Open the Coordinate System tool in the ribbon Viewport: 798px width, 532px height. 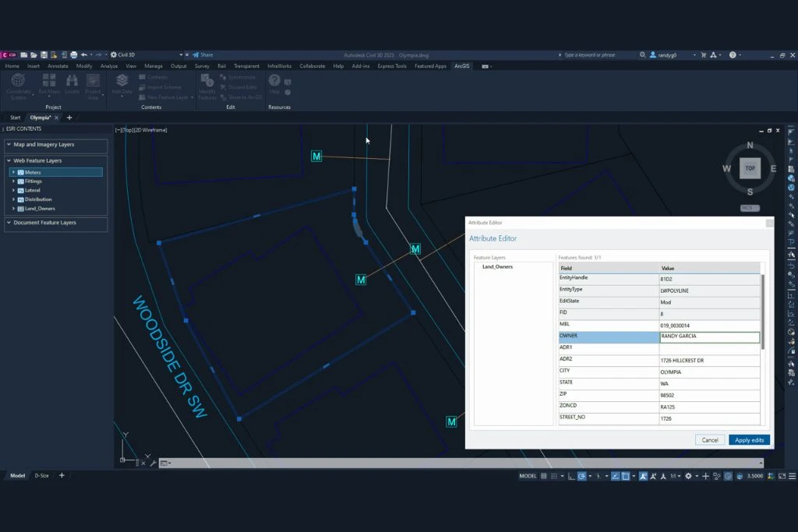coord(19,86)
